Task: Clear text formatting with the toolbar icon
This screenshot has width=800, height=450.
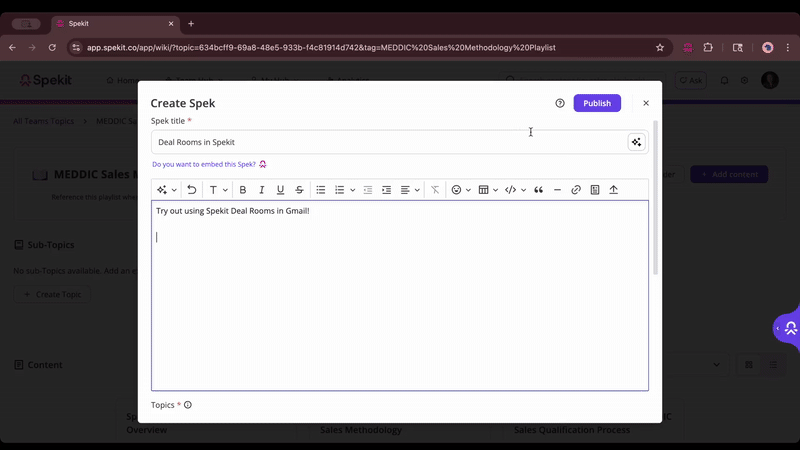Action: point(435,190)
